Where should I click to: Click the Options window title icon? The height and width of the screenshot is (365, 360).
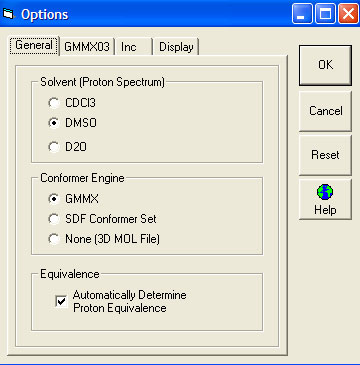coord(8,14)
